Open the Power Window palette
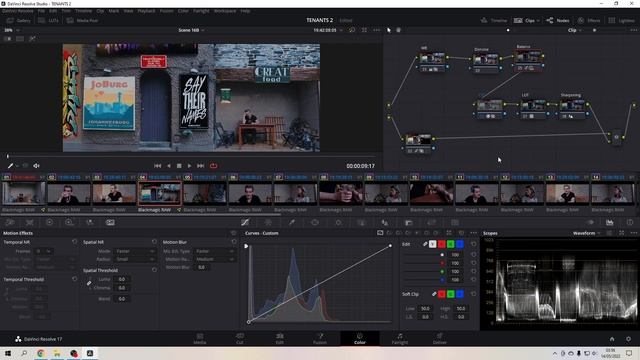This screenshot has width=640, height=360. click(315, 222)
